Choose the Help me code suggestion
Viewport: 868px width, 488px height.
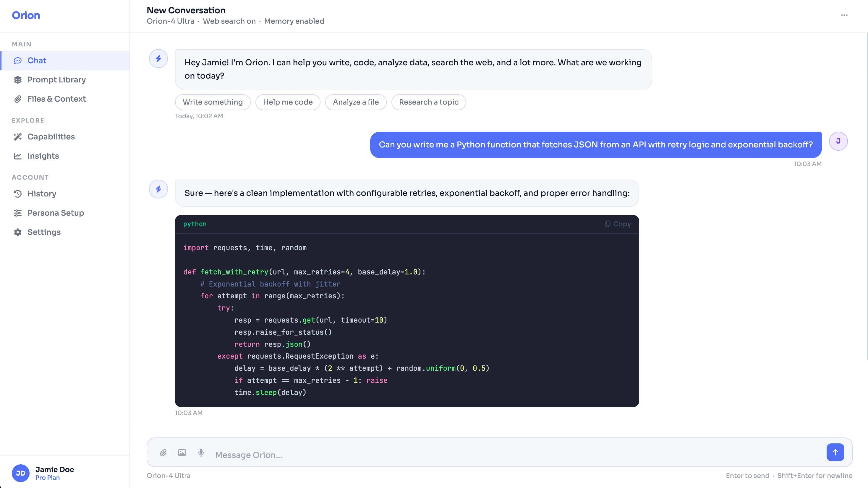point(288,102)
